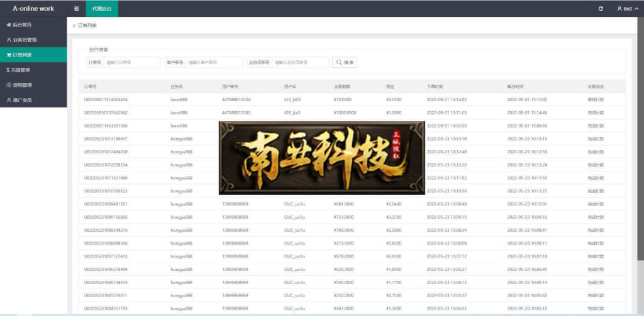The image size is (644, 316).
Task: Click the refresh icon in top bar
Action: click(601, 9)
